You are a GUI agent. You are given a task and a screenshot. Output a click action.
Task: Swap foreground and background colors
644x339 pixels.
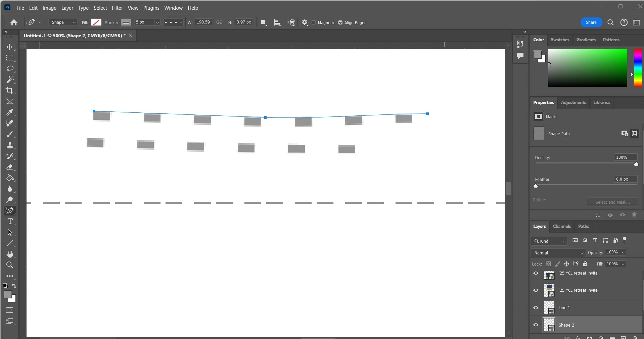(x=14, y=286)
